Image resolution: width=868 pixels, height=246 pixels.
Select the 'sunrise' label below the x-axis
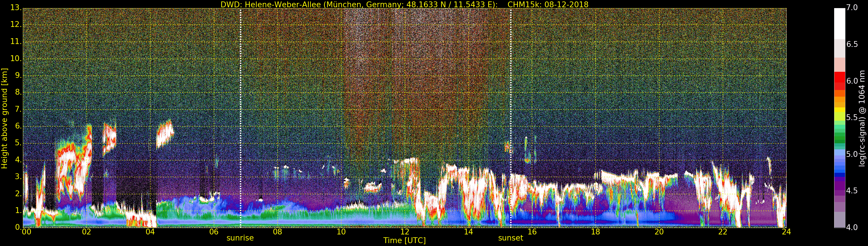(x=240, y=238)
